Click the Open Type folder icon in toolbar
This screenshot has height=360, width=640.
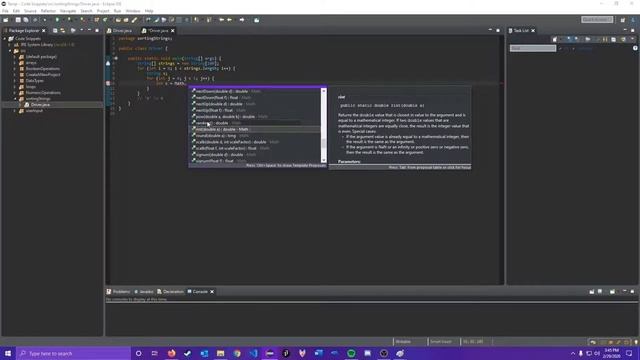(x=118, y=20)
